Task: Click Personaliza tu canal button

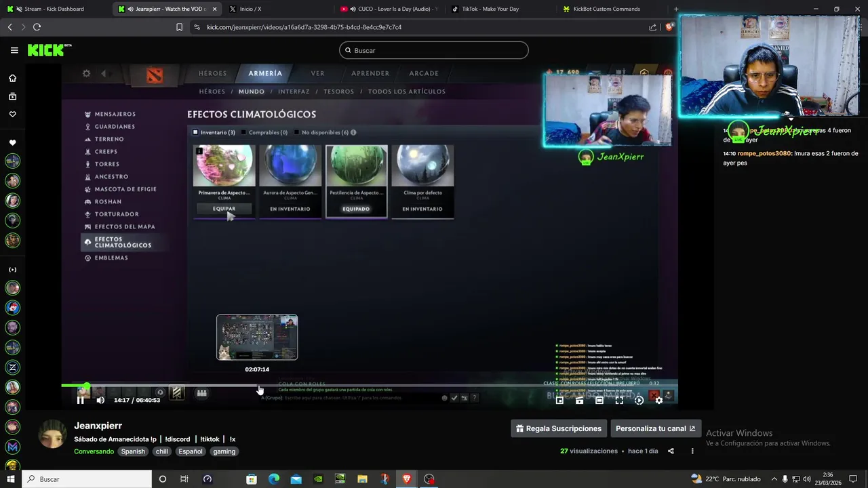Action: point(656,428)
